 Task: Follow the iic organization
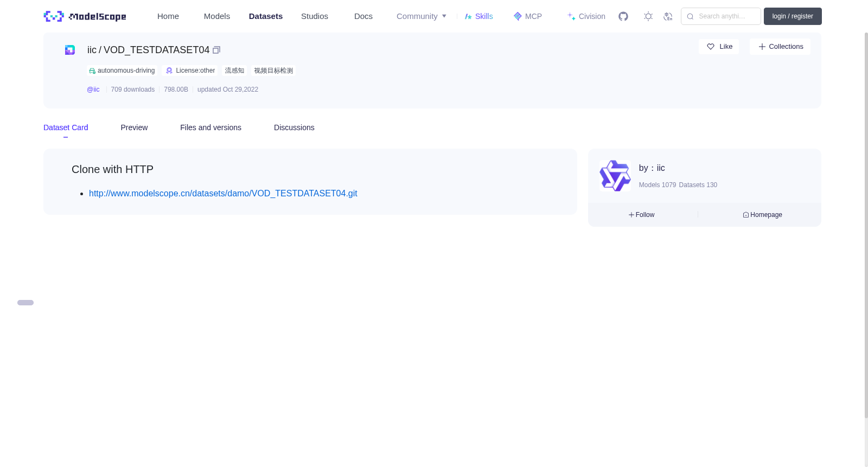(x=642, y=215)
